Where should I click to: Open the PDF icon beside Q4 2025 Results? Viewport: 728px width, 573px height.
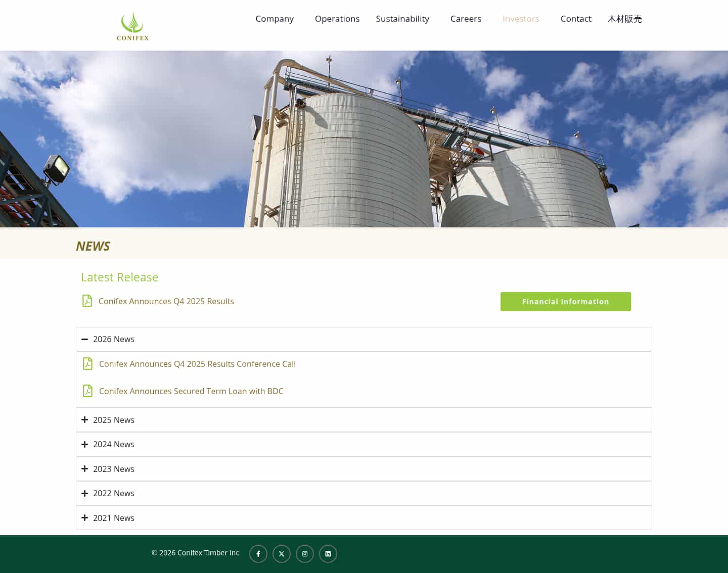point(87,301)
